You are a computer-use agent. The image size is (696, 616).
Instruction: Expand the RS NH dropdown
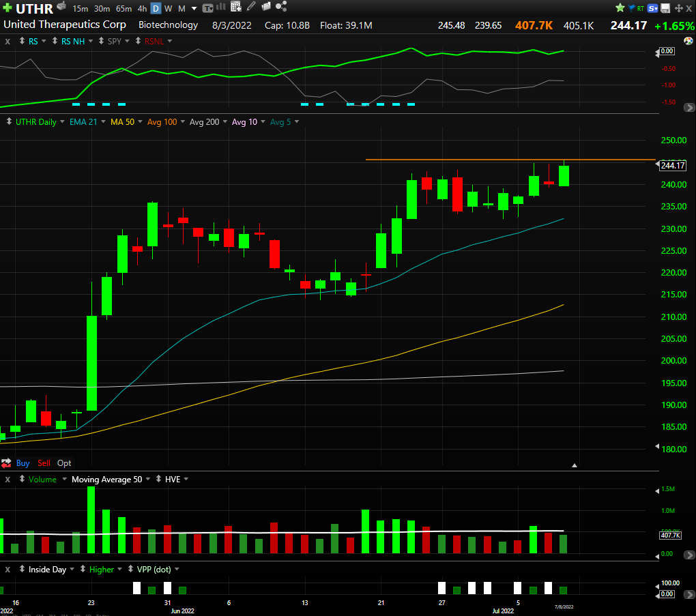click(x=91, y=42)
